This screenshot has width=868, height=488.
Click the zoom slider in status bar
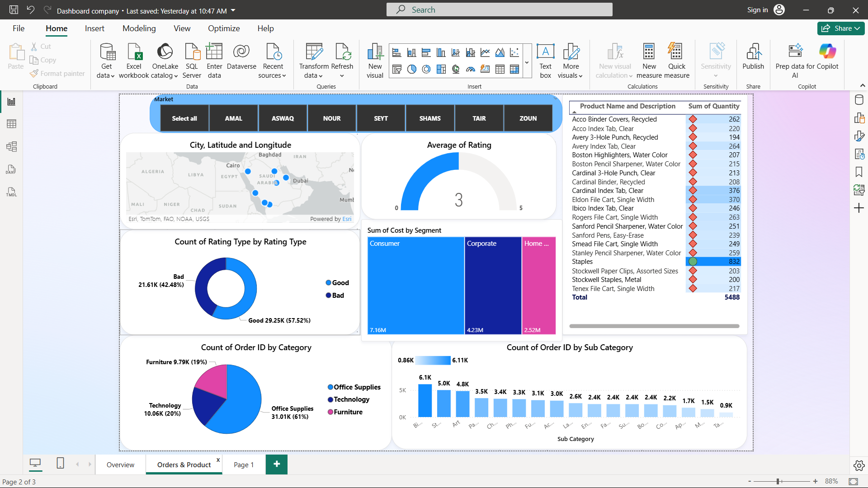(x=778, y=481)
